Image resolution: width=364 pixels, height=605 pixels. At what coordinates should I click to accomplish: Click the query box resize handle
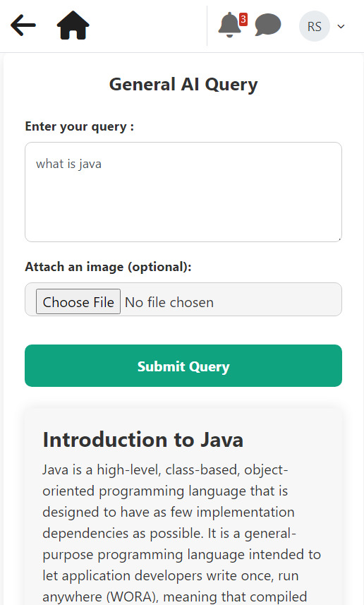(x=339, y=239)
